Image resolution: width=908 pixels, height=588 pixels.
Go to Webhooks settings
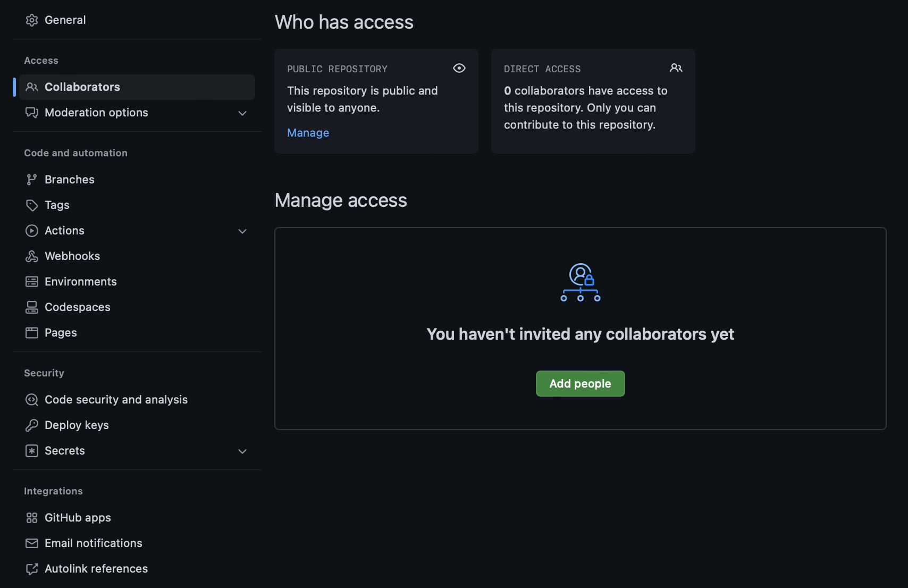pyautogui.click(x=137, y=256)
